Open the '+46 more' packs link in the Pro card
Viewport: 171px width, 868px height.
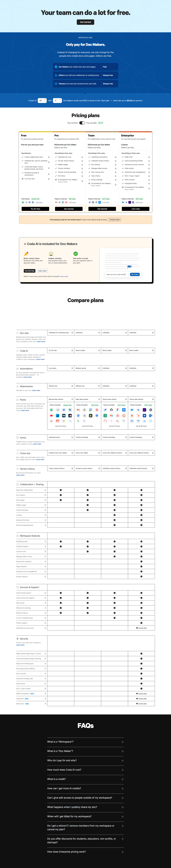(x=72, y=203)
